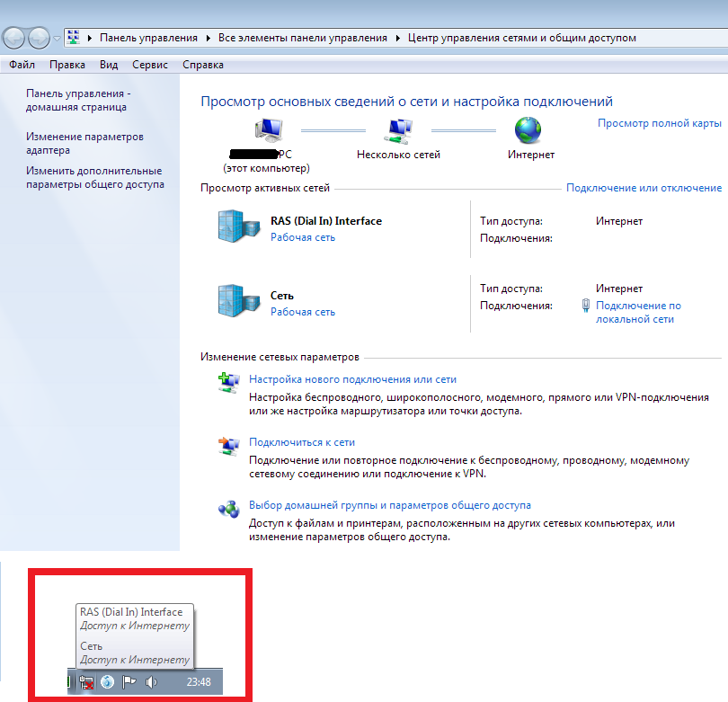Click the 'Подключиться к сети' icon

(227, 443)
